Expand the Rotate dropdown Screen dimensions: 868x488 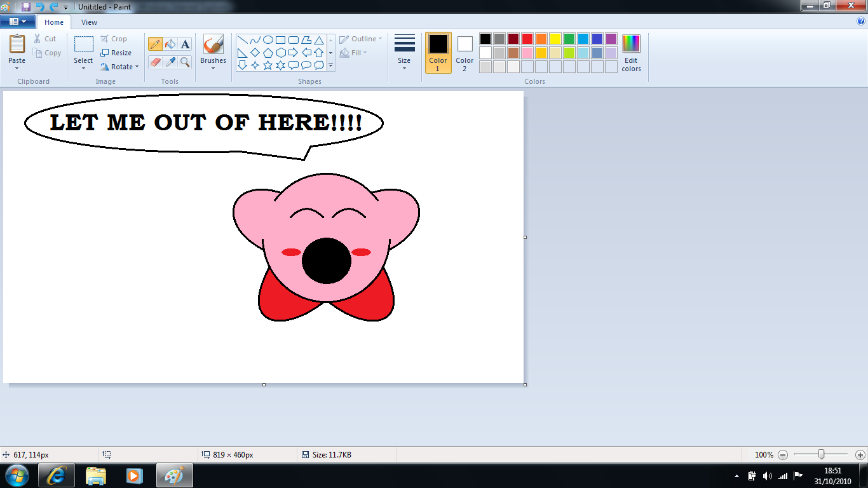coord(137,67)
